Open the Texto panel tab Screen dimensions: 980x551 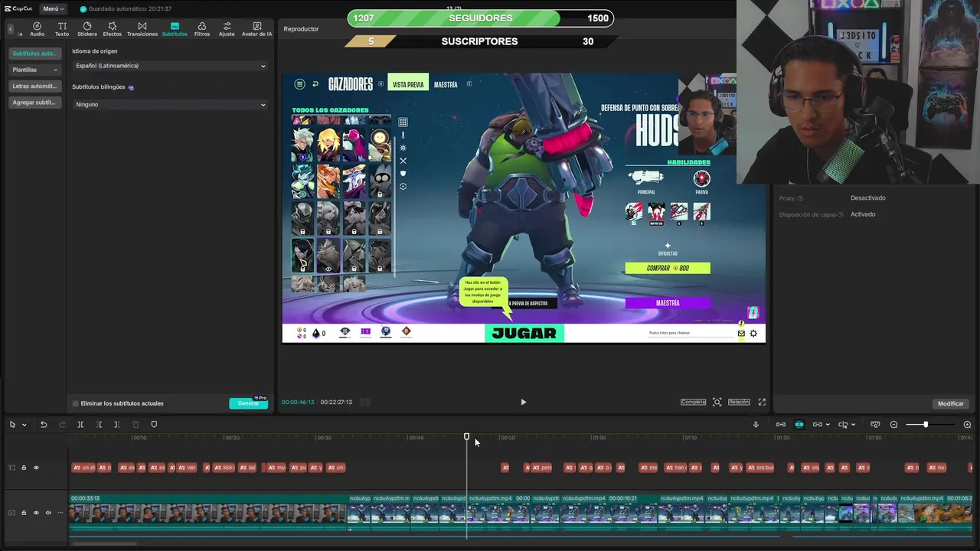tap(62, 29)
